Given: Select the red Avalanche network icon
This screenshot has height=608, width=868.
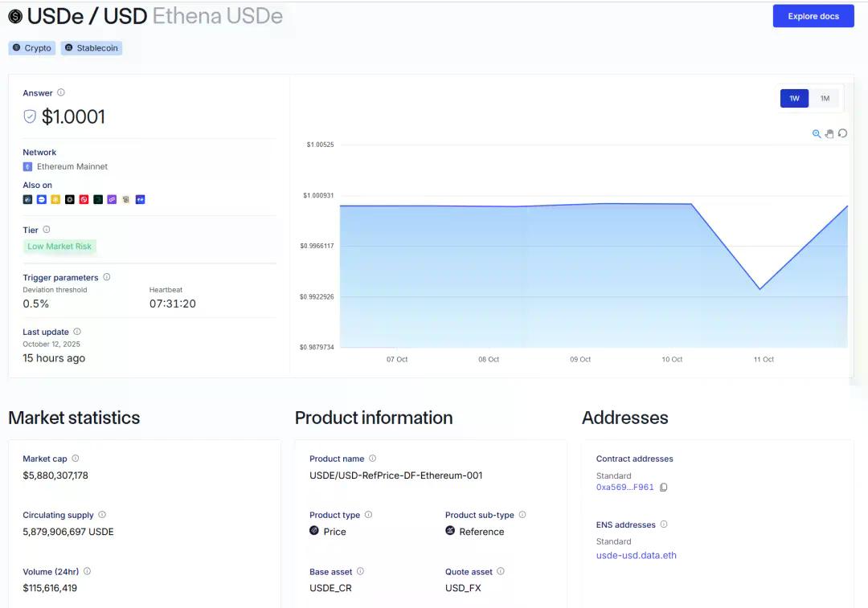Looking at the screenshot, I should pos(84,199).
